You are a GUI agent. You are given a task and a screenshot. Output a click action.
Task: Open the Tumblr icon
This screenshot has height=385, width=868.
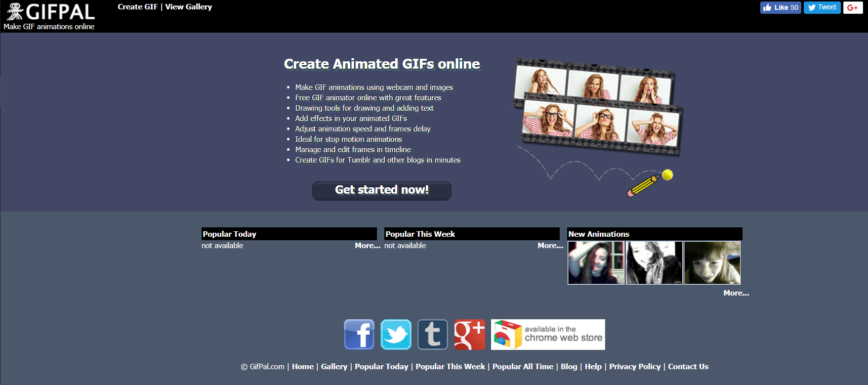click(x=433, y=335)
